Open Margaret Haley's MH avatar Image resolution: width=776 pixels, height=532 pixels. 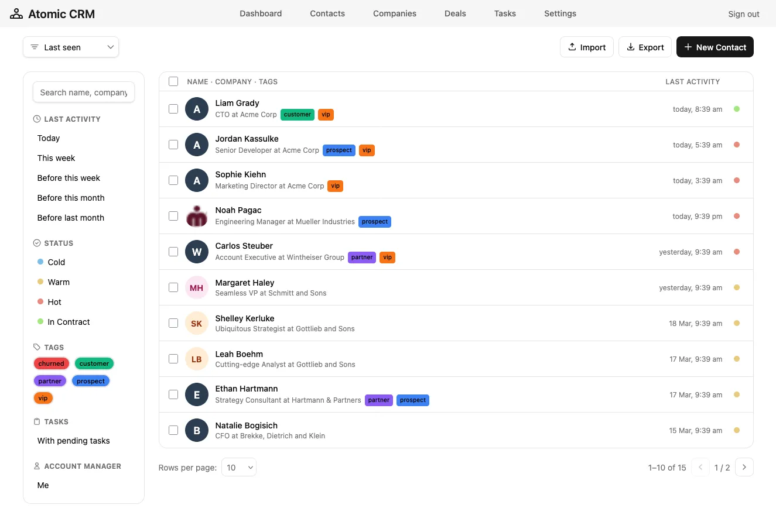pyautogui.click(x=197, y=288)
